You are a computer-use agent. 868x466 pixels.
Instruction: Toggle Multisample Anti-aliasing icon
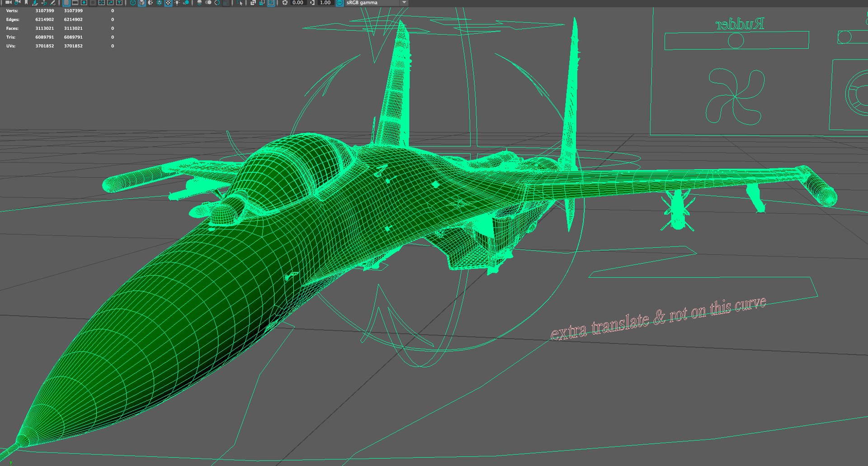[217, 3]
